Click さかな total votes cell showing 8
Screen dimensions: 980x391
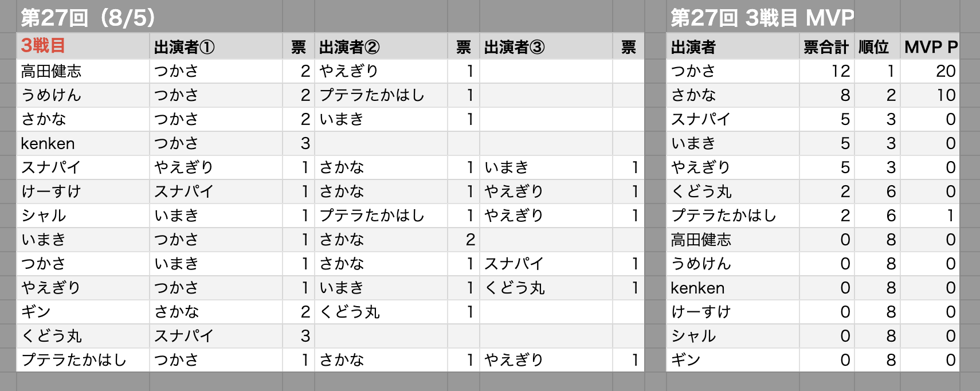click(x=826, y=95)
